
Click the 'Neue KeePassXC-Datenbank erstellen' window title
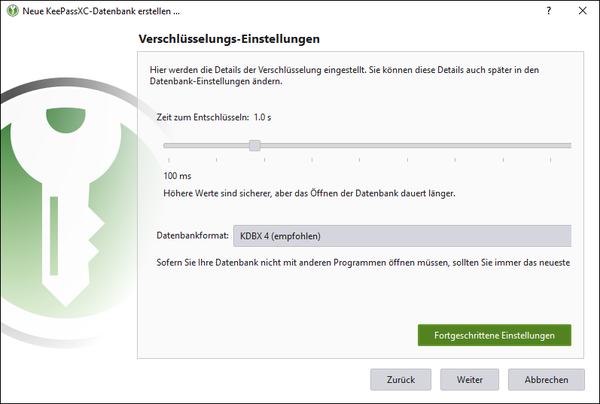[101, 11]
